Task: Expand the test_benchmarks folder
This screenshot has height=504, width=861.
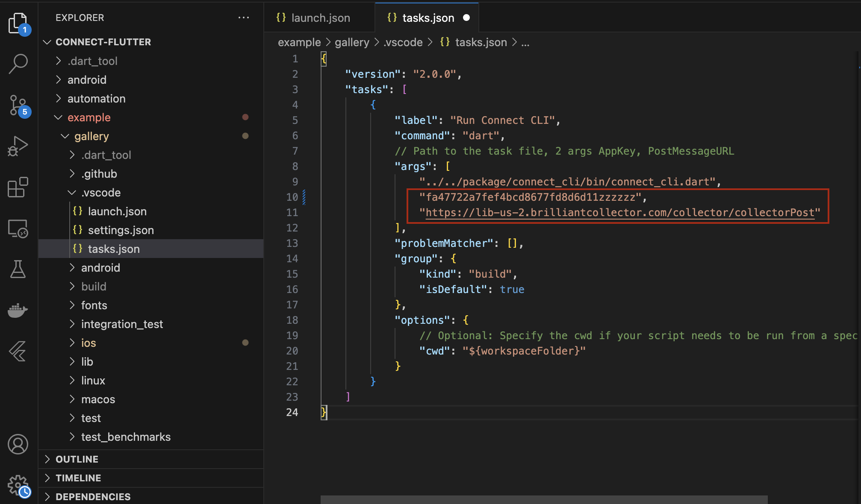Action: (x=151, y=437)
